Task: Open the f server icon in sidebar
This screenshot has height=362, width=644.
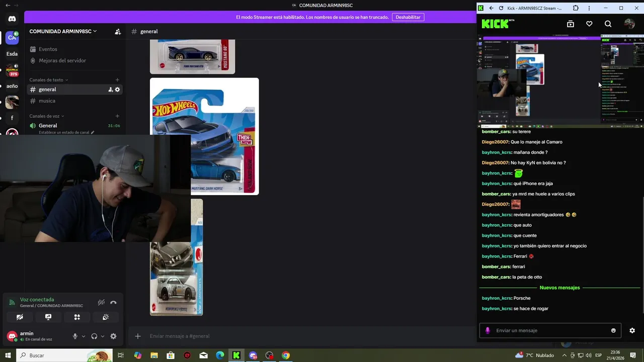Action: pyautogui.click(x=12, y=118)
